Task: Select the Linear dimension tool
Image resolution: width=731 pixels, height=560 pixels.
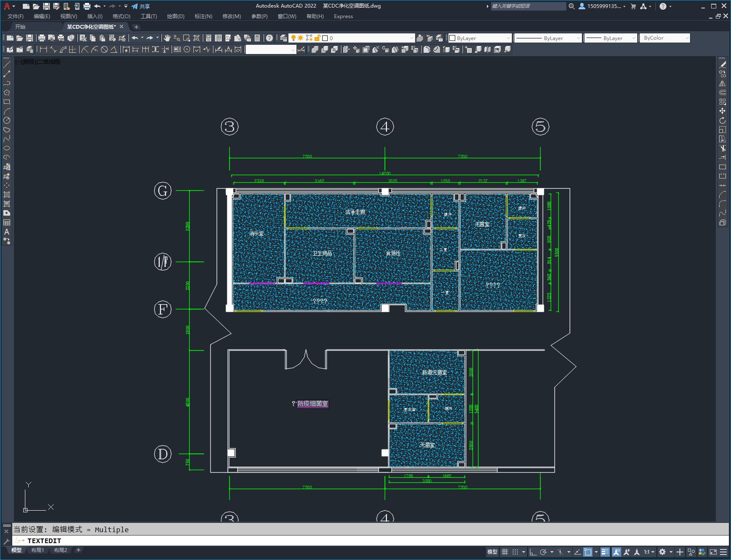Action: (x=43, y=49)
